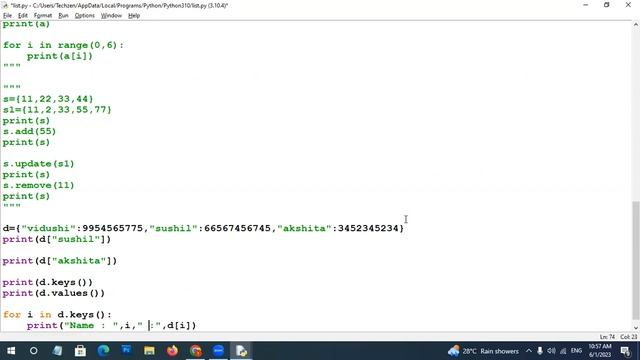Launch Microsoft Store from taskbar

(x=80, y=351)
